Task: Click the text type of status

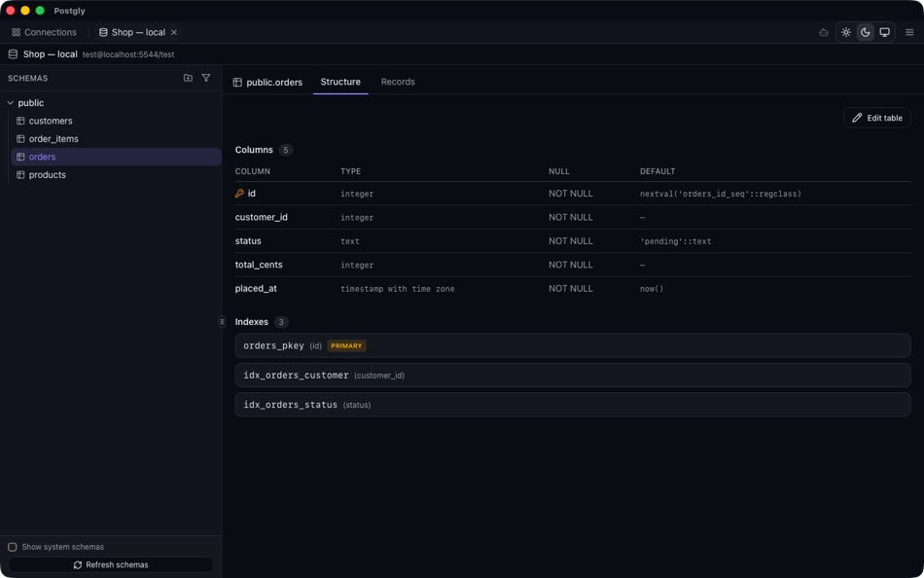Action: 349,241
